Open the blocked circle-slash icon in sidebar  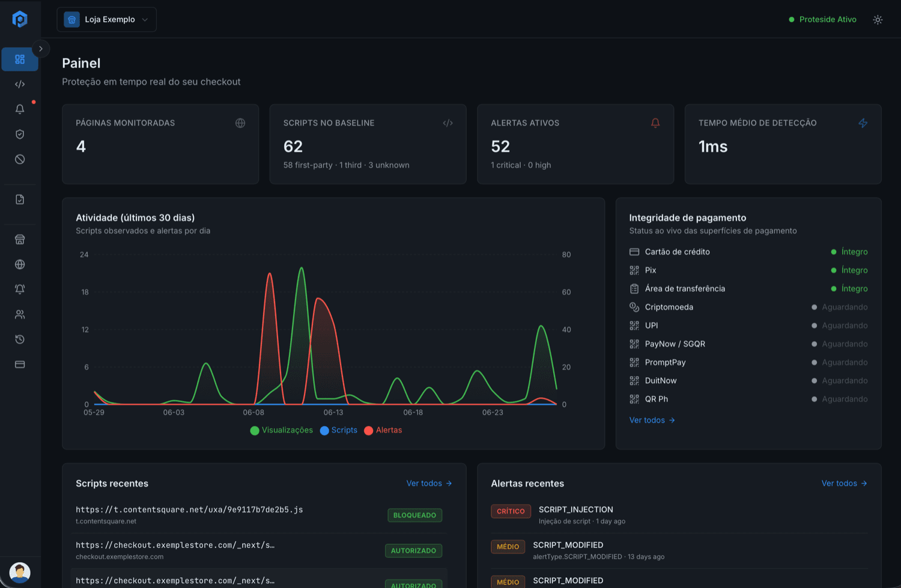click(20, 159)
